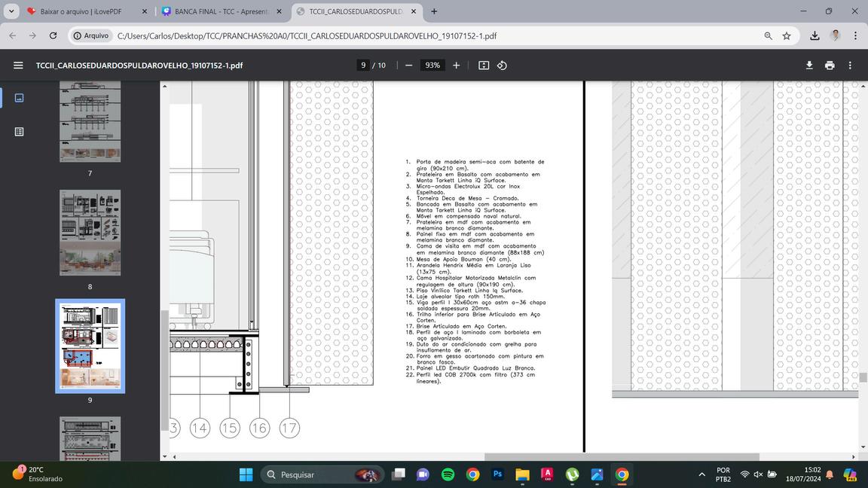Open page 10 thumbnail
The image size is (868, 488).
point(90,439)
